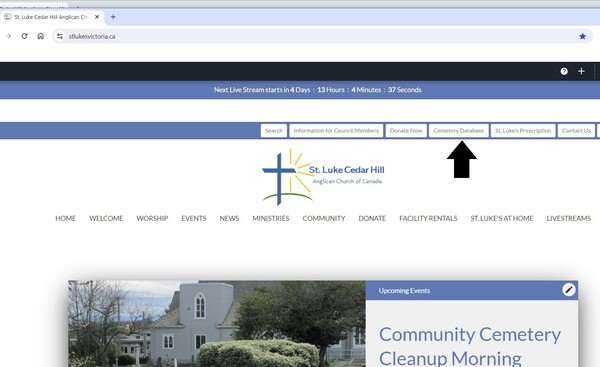Click the St. Luke Cedar Hill logo
Screen dimensions: 600x367
[323, 176]
